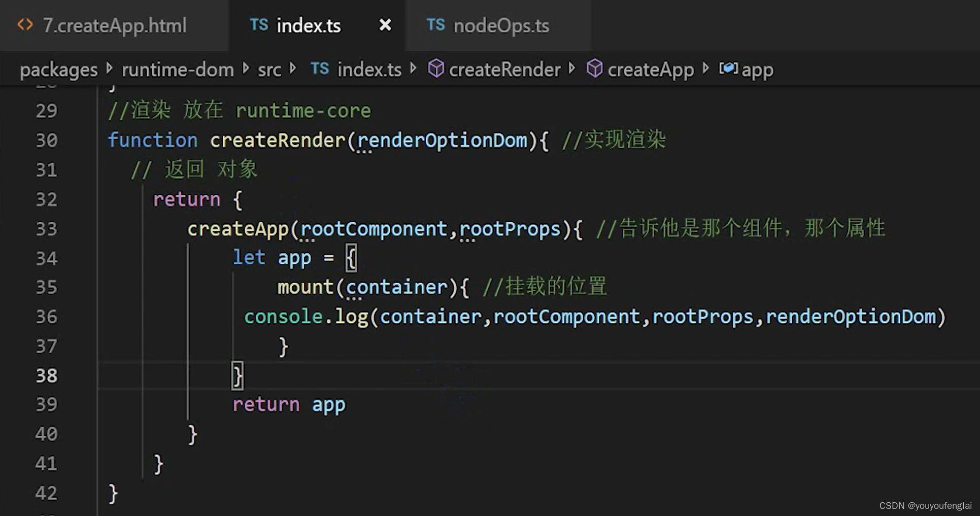
Task: Open the packages breadcrumb
Action: coord(58,70)
